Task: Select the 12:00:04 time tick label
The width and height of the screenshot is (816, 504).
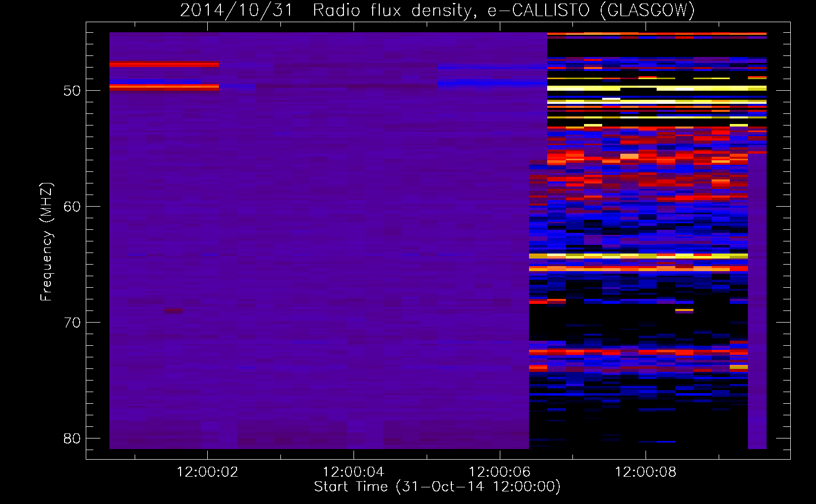Action: 354,472
